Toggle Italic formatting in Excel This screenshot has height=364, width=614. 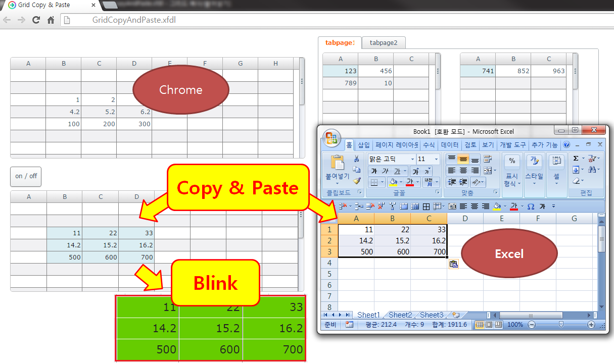[x=385, y=171]
